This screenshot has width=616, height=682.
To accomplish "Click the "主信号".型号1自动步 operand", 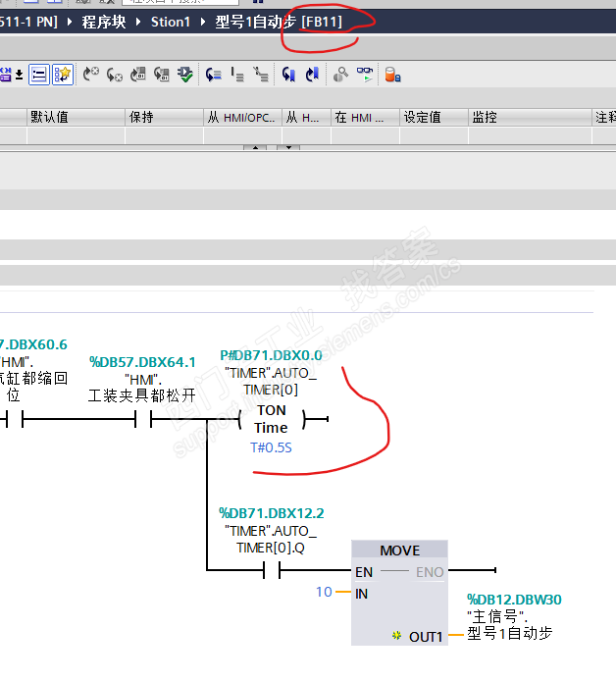I will (509, 625).
